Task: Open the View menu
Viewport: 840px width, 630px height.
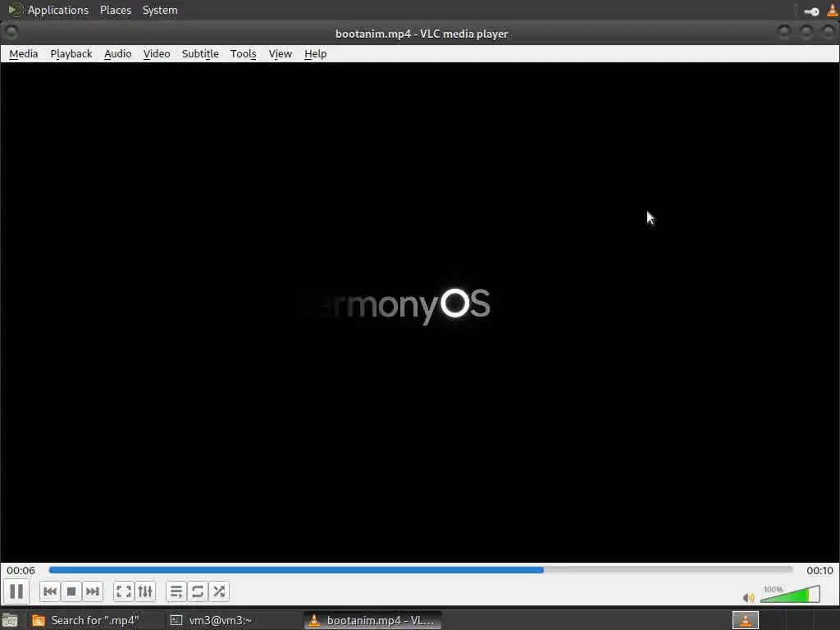Action: 281,53
